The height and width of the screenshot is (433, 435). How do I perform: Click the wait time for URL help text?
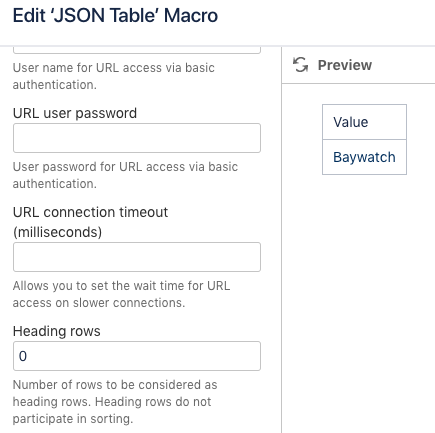[x=121, y=294]
